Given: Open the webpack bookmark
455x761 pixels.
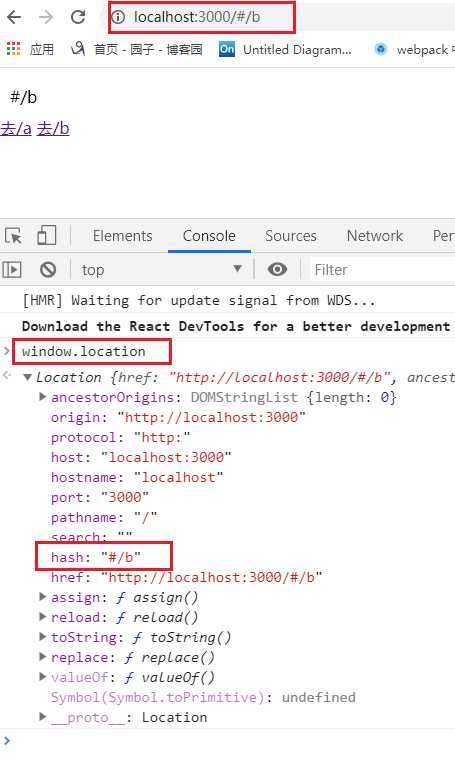Looking at the screenshot, I should pyautogui.click(x=414, y=49).
